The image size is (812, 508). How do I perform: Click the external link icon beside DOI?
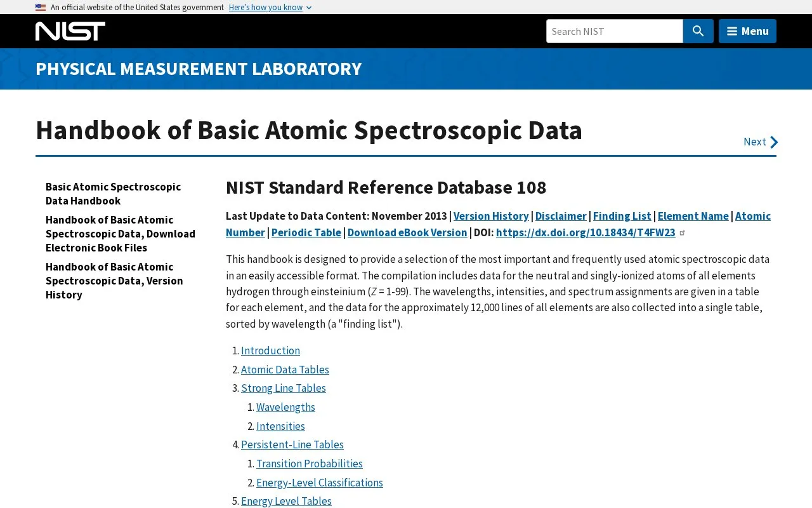(683, 232)
